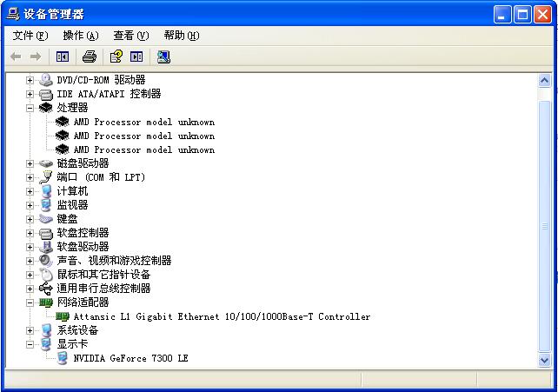Click the NVIDIA GeForce 7300 LE device icon

pos(63,358)
